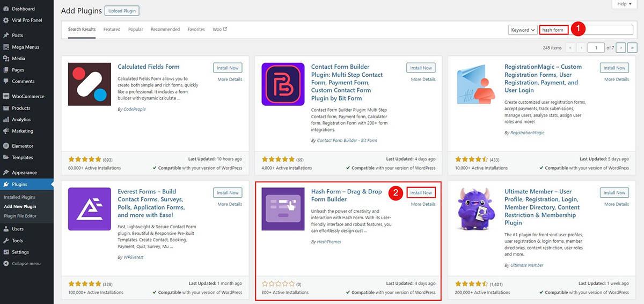Install the RegistrationMagic plugin
644x304 pixels.
[614, 68]
